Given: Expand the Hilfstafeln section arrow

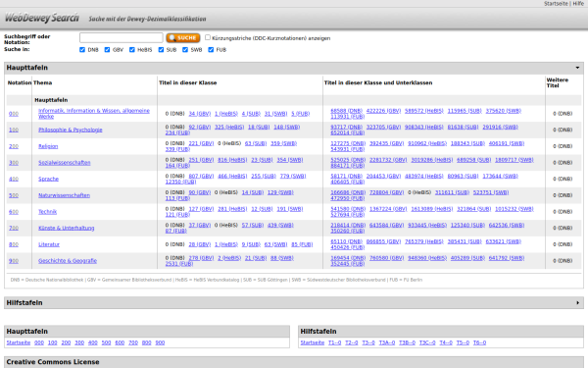Looking at the screenshot, I should 577,302.
